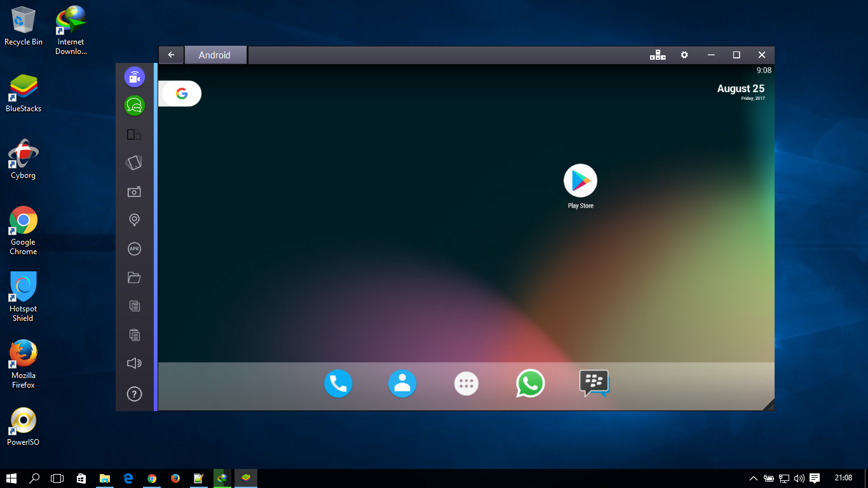
Task: Select the Cyborg desktop shortcut
Action: pyautogui.click(x=24, y=159)
